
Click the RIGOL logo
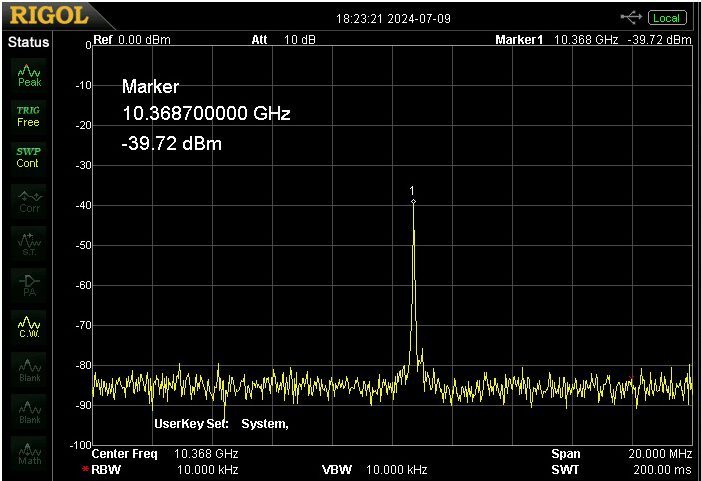tap(49, 16)
